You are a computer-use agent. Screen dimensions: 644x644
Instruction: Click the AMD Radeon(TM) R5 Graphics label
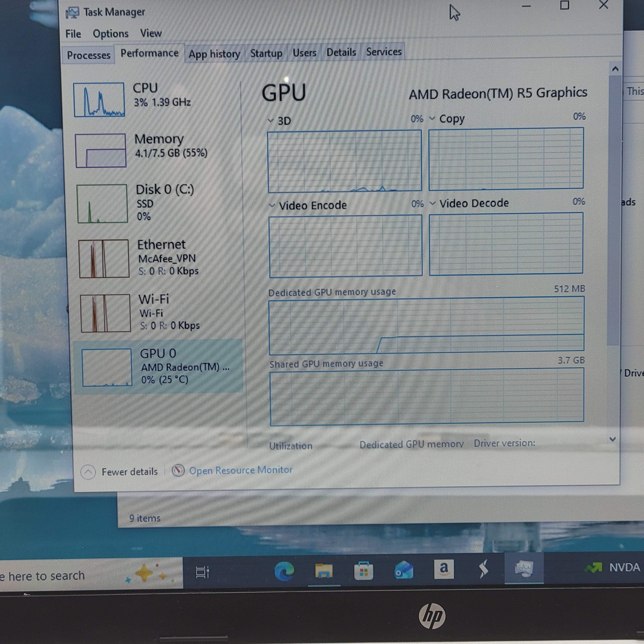pos(498,93)
